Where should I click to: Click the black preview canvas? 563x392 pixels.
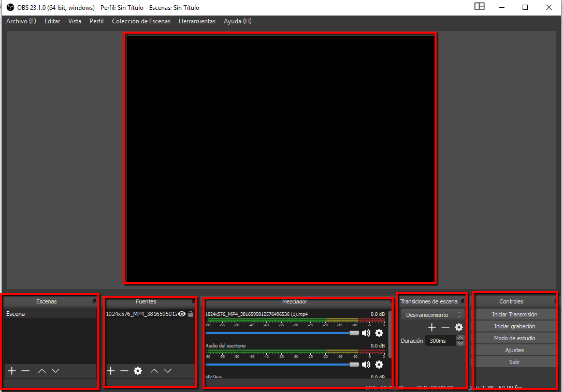pos(280,158)
